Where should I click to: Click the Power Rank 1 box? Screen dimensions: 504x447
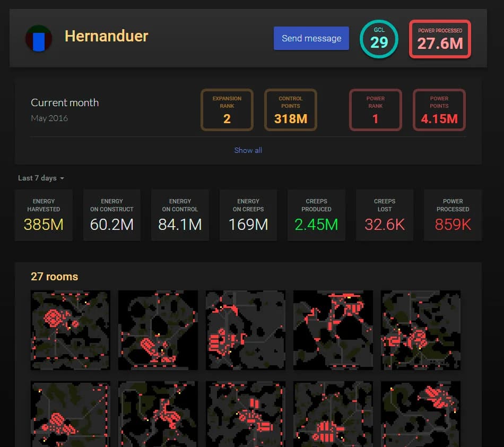(376, 110)
